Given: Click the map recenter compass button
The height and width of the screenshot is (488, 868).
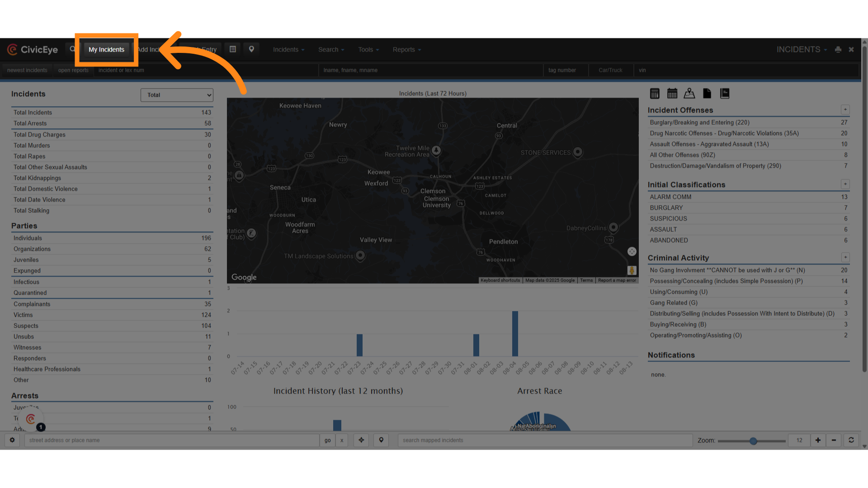Looking at the screenshot, I should tap(632, 251).
